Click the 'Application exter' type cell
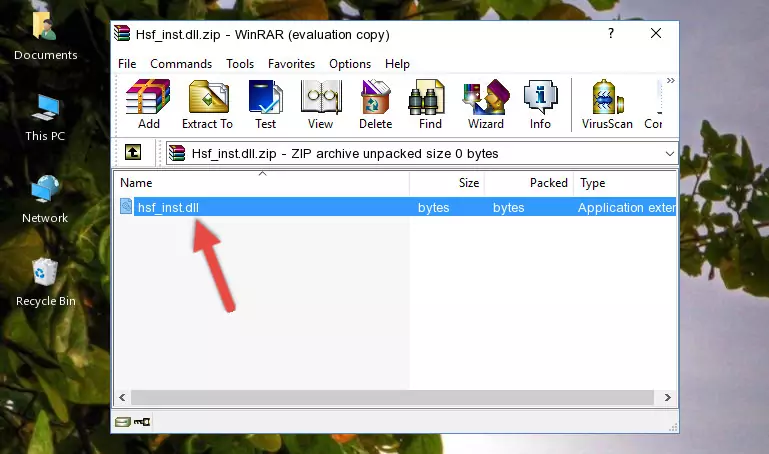Screen dimensions: 769x454 (626, 208)
